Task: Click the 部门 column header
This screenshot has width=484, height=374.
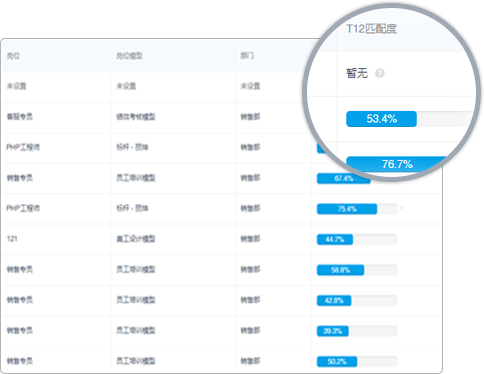Action: pos(247,56)
